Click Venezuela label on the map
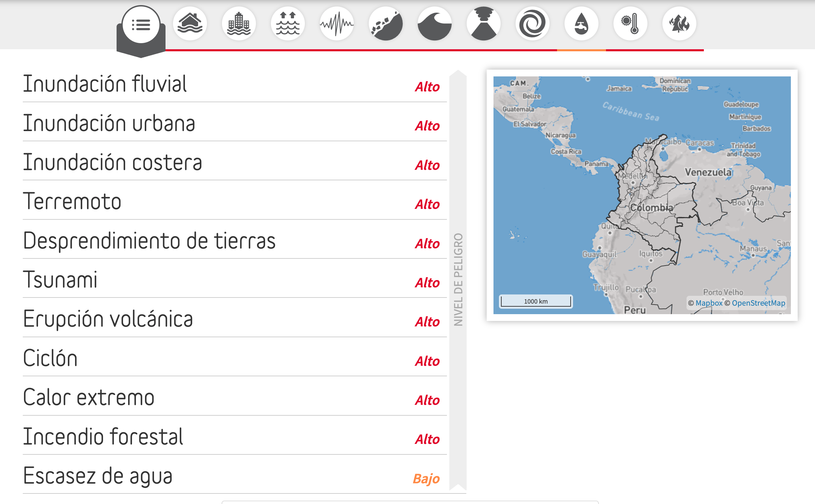The height and width of the screenshot is (504, 815). (x=708, y=172)
